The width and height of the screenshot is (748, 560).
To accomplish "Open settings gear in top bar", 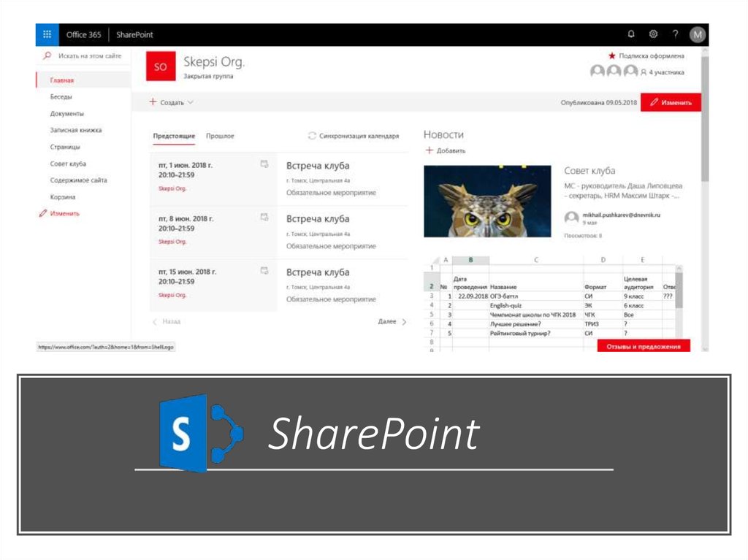I will click(x=653, y=34).
